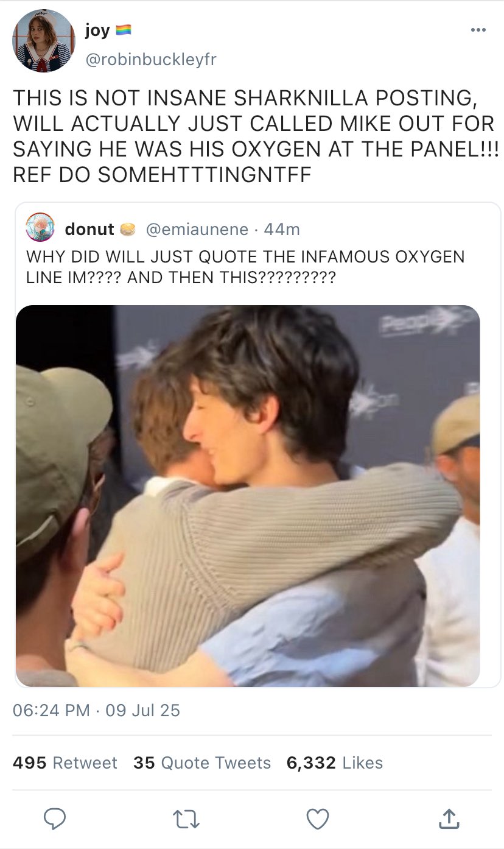
Task: Open the quoted tweet hug photo
Action: (248, 496)
